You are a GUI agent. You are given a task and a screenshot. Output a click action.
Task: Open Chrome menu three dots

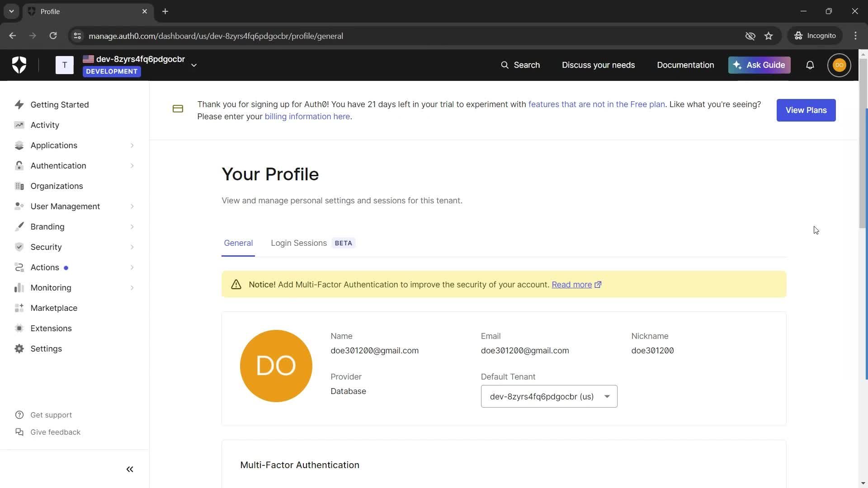[x=855, y=36]
